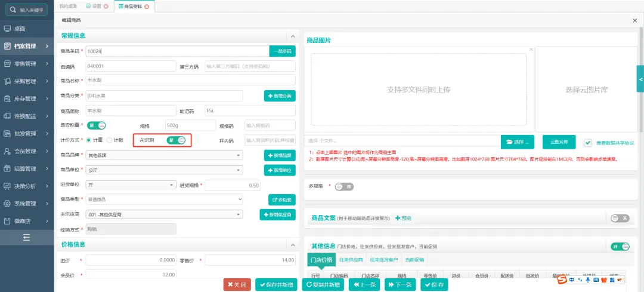
Task: Collapse the 常规信息 section
Action: 292,36
